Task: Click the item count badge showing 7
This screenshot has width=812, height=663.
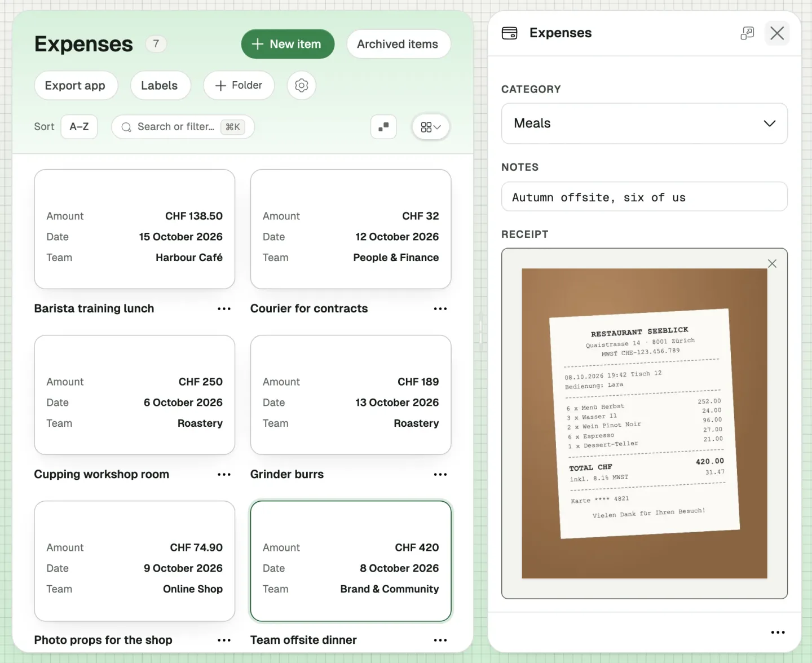Action: (x=156, y=44)
